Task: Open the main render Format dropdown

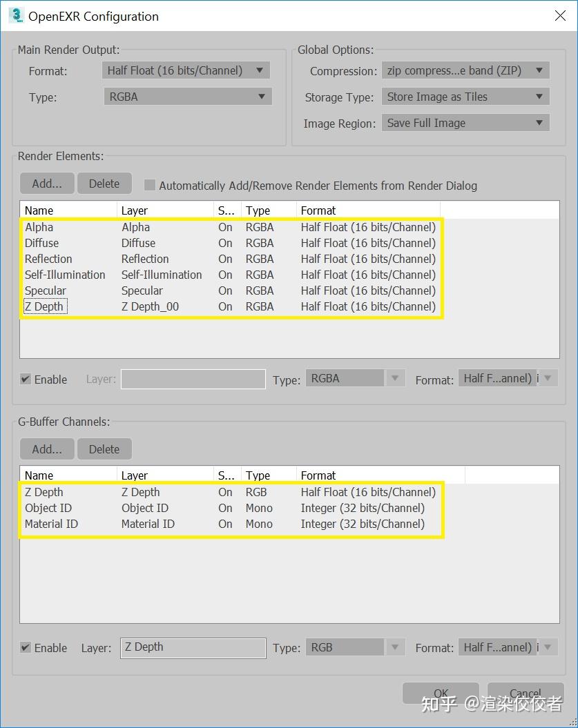Action: pos(186,70)
